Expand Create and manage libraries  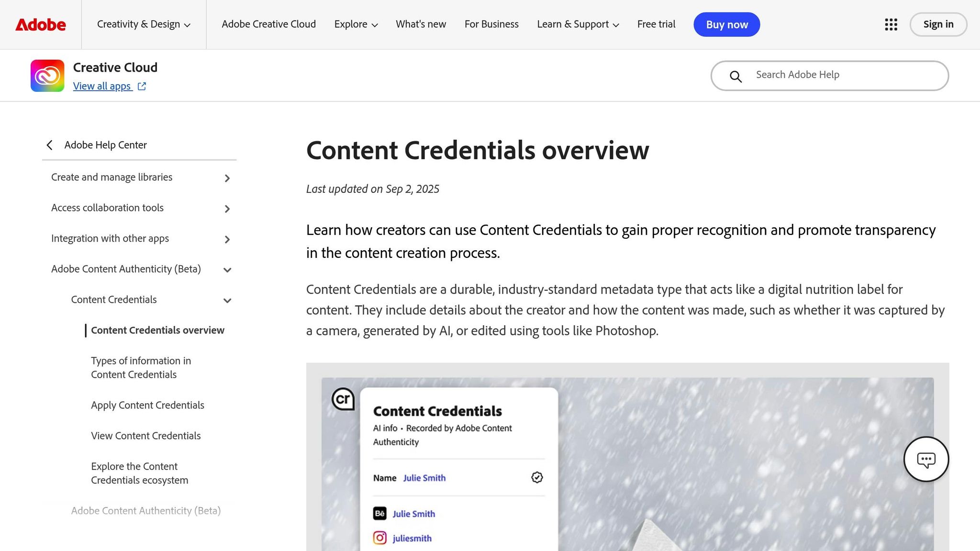tap(227, 178)
